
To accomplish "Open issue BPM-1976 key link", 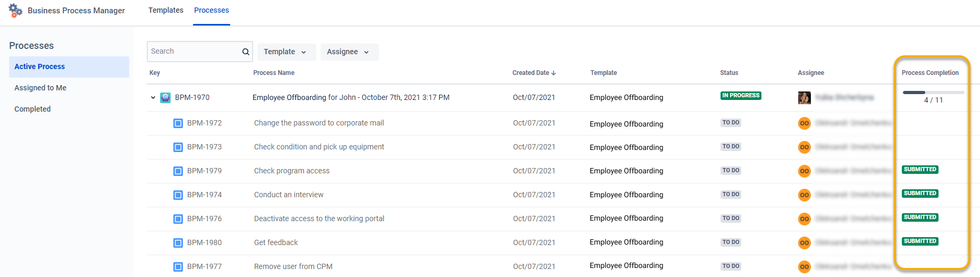I will pyautogui.click(x=204, y=219).
